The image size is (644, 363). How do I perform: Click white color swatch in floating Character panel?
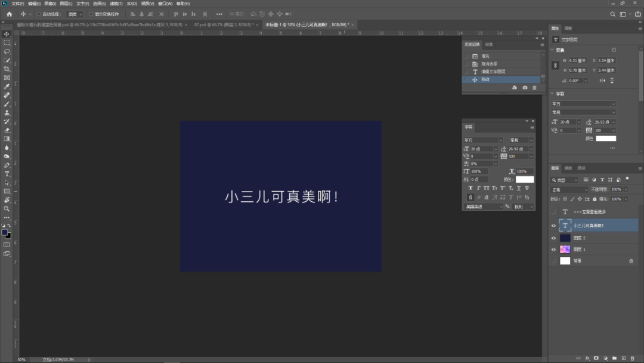point(525,179)
